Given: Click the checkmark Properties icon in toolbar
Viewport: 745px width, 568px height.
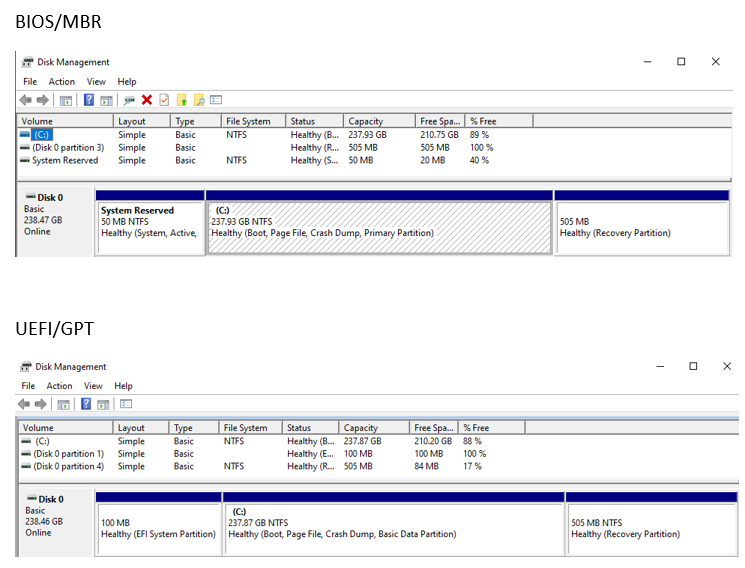Looking at the screenshot, I should [164, 100].
